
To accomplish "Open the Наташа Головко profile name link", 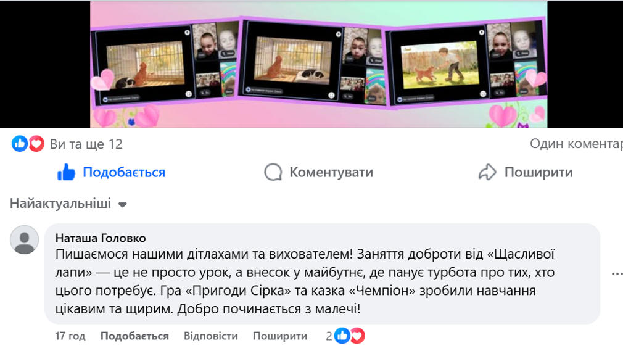I will [101, 238].
